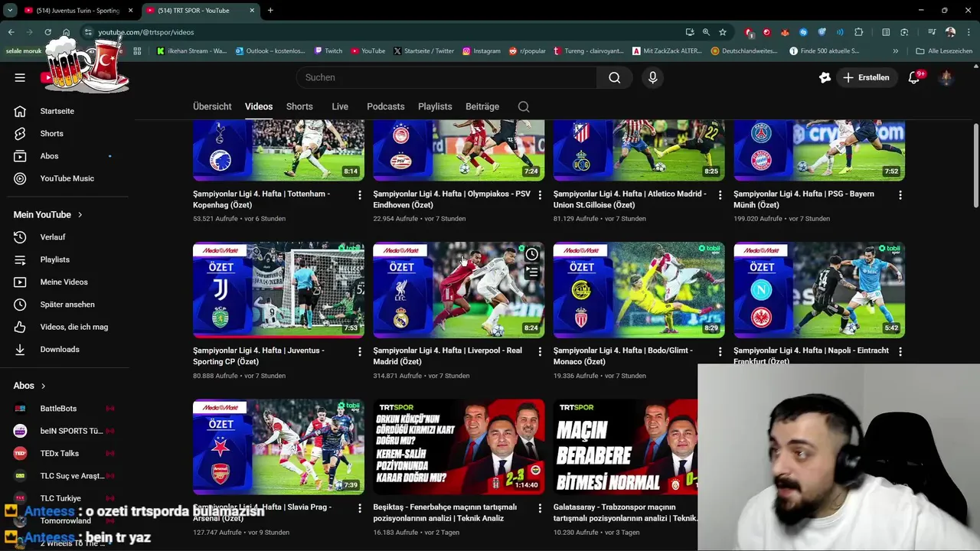Open the notifications bell
The height and width of the screenshot is (551, 980).
914,77
